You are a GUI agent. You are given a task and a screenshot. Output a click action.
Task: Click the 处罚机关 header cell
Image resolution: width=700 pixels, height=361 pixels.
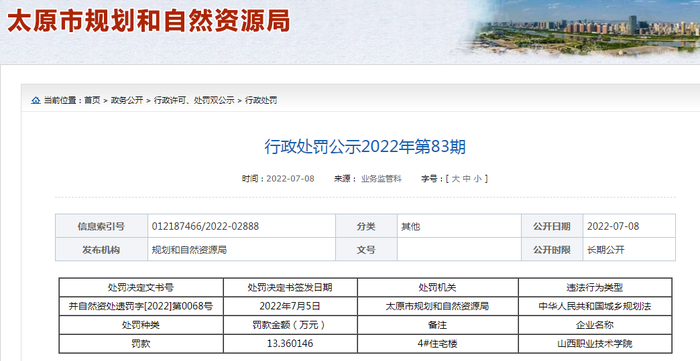coord(438,287)
